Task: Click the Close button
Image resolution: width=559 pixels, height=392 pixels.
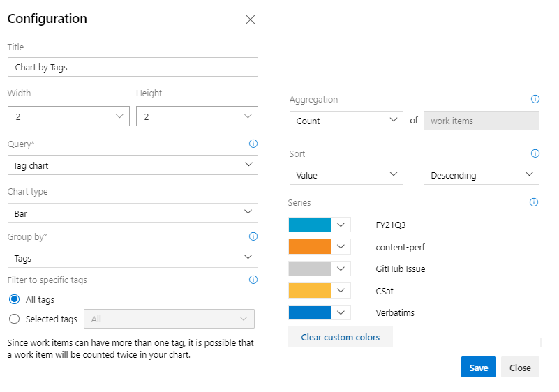Action: (x=520, y=367)
